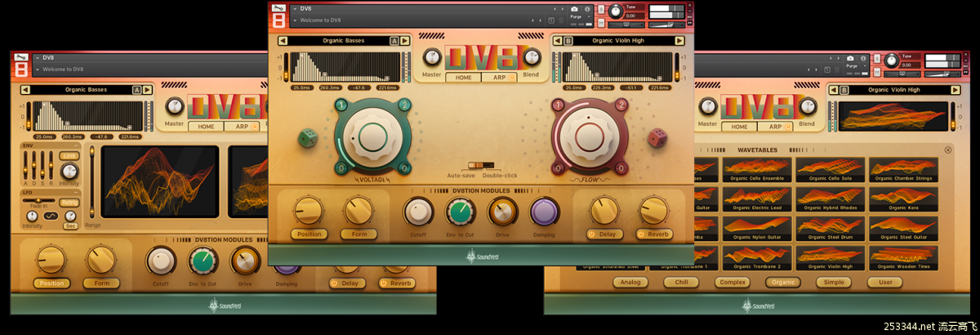This screenshot has height=335, width=980.
Task: Select slot 2 on the green Voltage dial
Action: (403, 105)
